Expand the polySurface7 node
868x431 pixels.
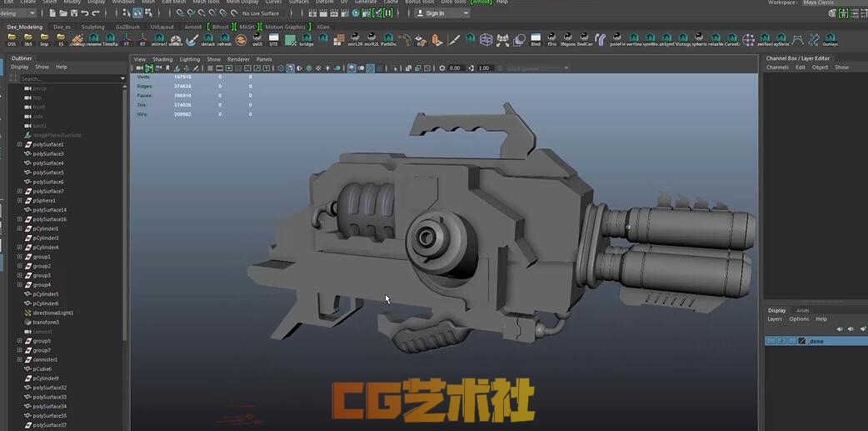(x=19, y=191)
